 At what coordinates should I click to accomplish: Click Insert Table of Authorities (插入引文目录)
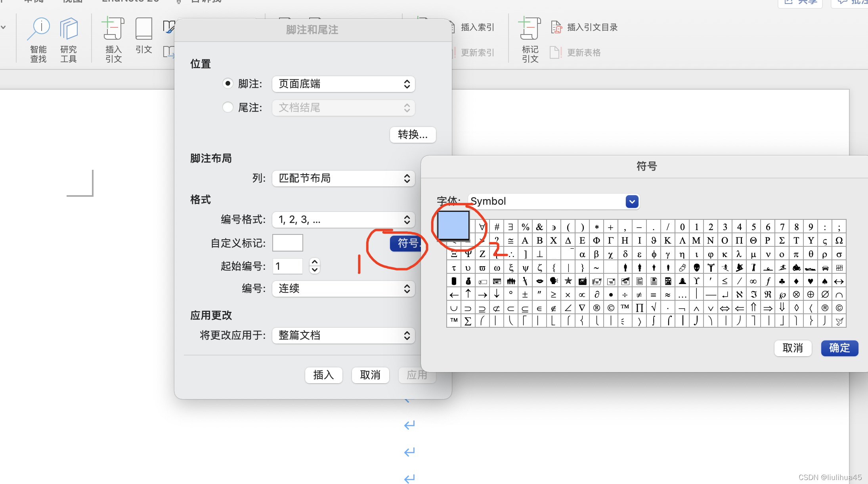pyautogui.click(x=585, y=27)
